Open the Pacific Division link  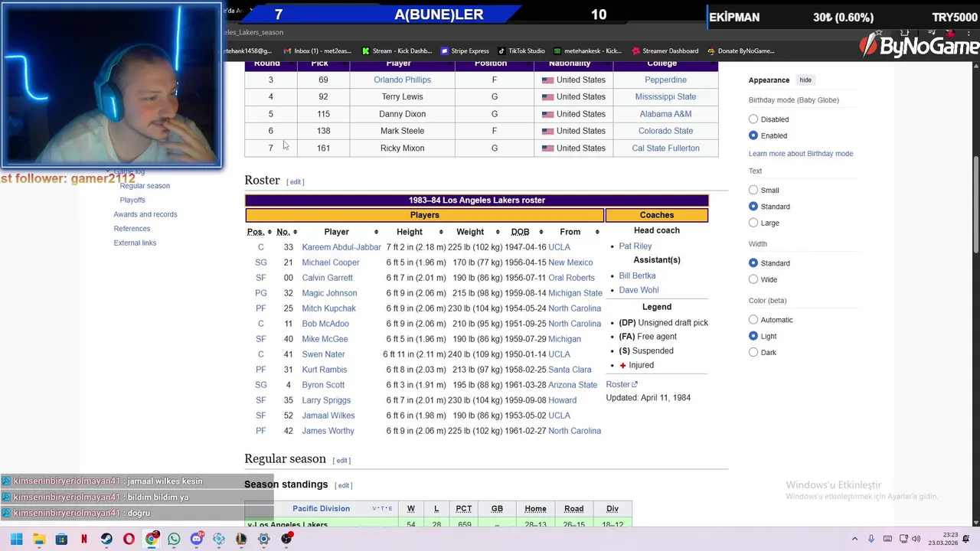[x=321, y=509]
